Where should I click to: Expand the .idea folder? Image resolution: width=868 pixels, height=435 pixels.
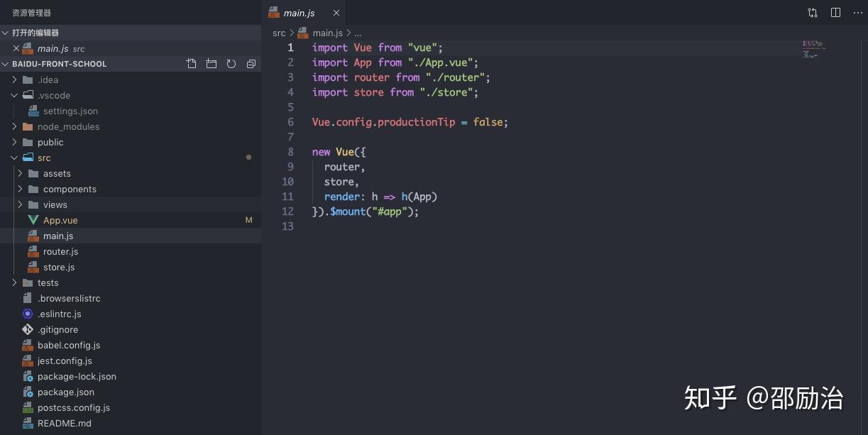(14, 79)
